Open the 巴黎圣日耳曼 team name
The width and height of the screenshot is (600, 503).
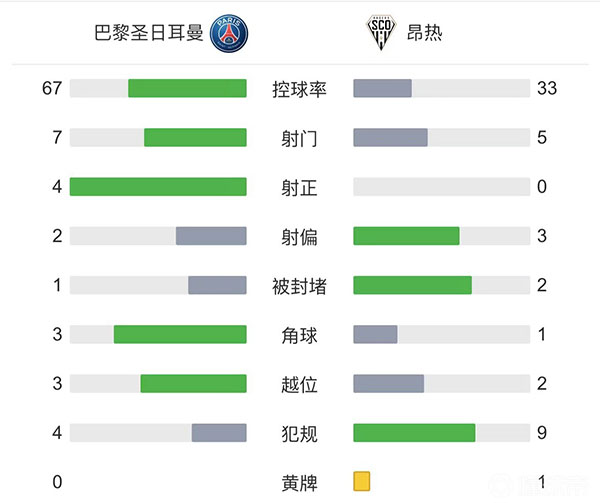[x=148, y=34]
